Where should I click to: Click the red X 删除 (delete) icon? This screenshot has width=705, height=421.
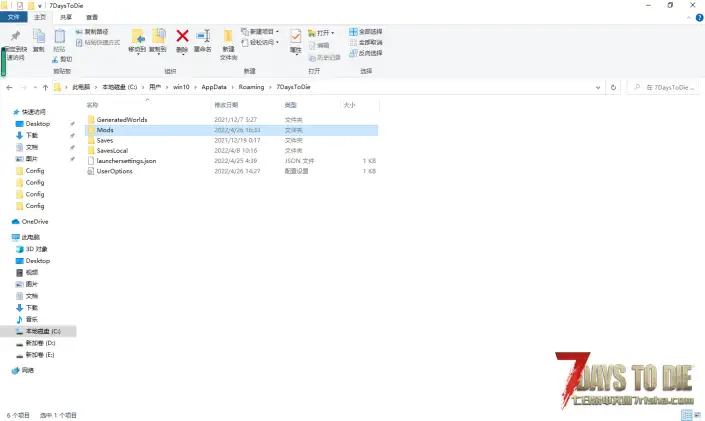click(182, 36)
